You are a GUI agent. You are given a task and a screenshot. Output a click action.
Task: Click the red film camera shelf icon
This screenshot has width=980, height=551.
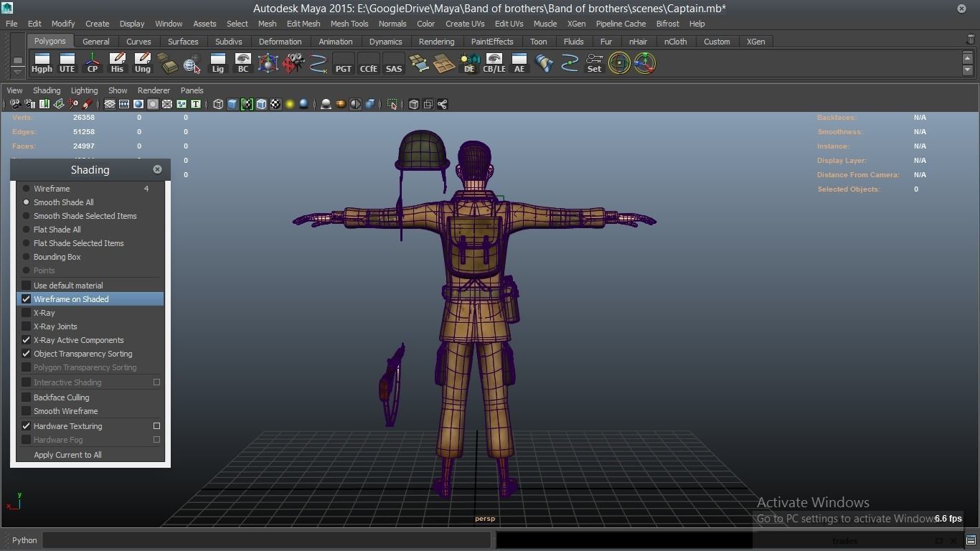293,63
